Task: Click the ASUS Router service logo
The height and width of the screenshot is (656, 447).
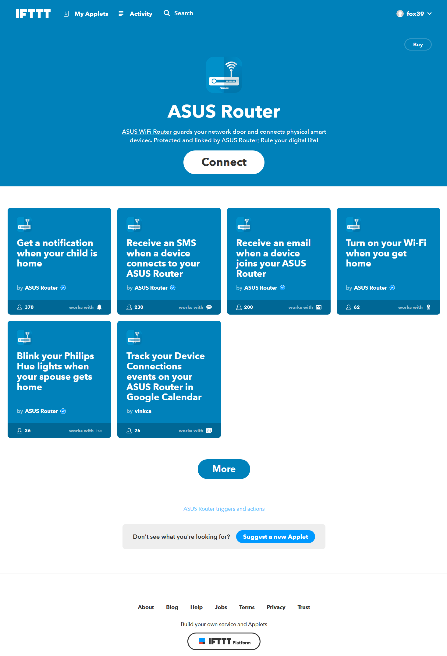Action: tap(224, 75)
